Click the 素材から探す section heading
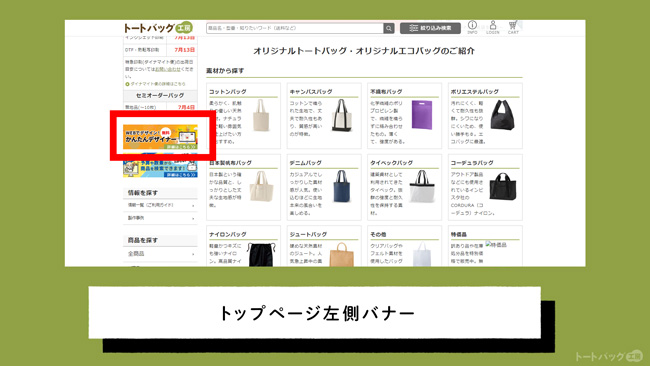Screen dimensions: 650x366 [x=225, y=71]
